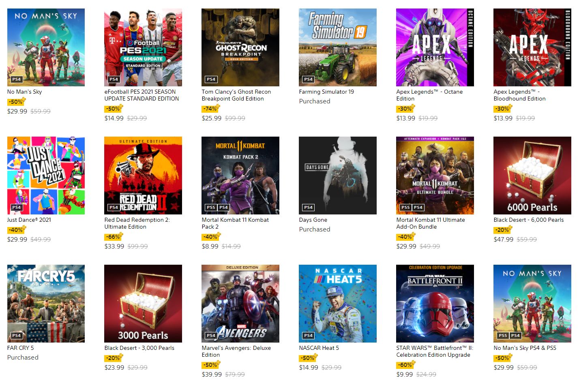Click the Ghost Recon Breakpoint cover art
579x392 pixels.
[240, 47]
